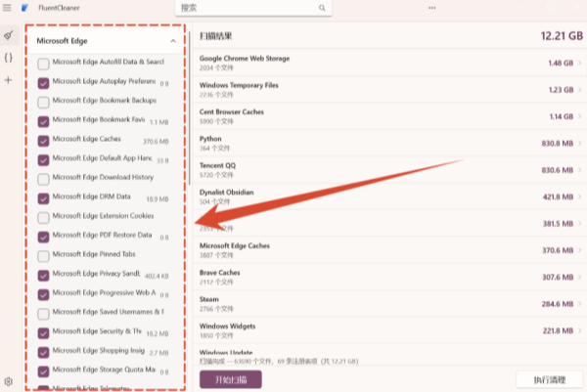Viewport: 587px width, 392px height.
Task: Click the 执行清理 clean button
Action: 550,380
